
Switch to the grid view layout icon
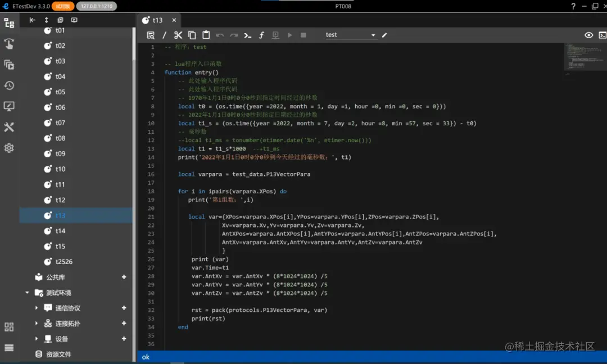click(x=9, y=327)
